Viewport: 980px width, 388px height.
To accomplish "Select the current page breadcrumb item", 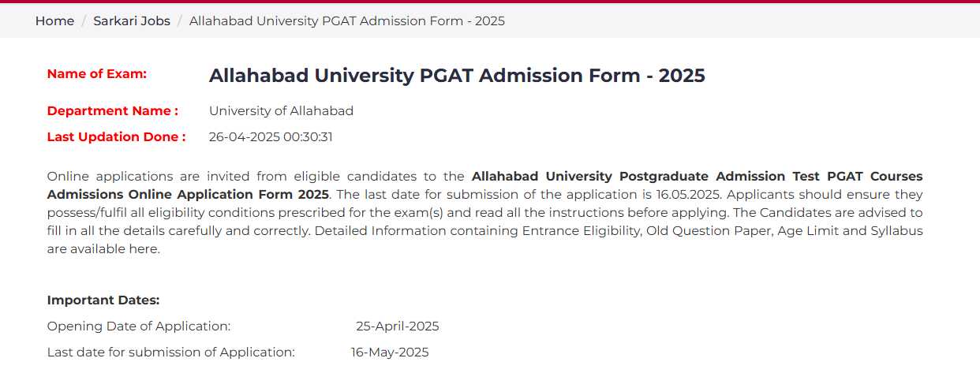I will pyautogui.click(x=347, y=21).
